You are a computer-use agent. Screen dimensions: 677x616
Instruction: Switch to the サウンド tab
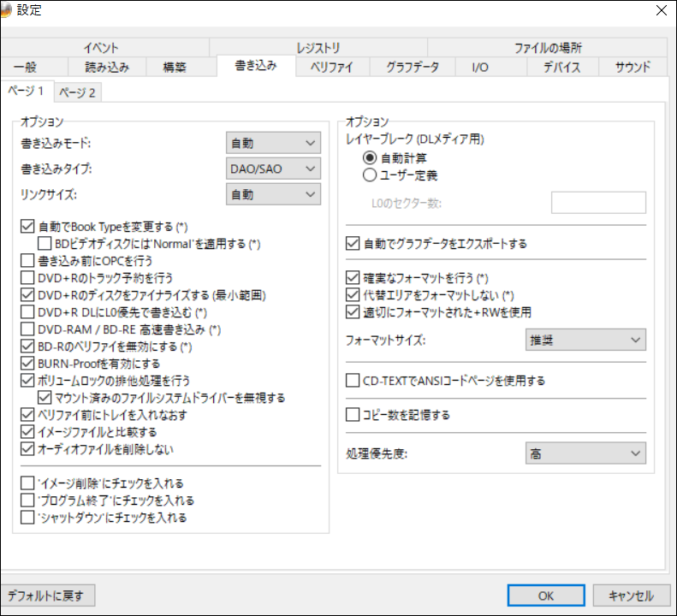632,67
